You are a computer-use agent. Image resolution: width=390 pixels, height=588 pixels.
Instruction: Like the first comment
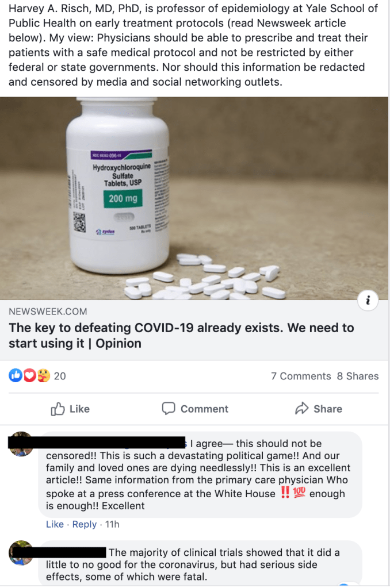click(55, 524)
